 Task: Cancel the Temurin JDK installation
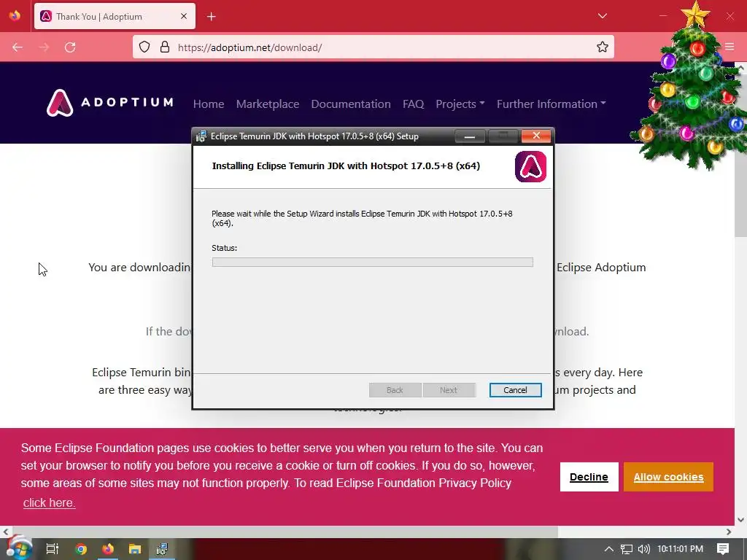click(515, 390)
